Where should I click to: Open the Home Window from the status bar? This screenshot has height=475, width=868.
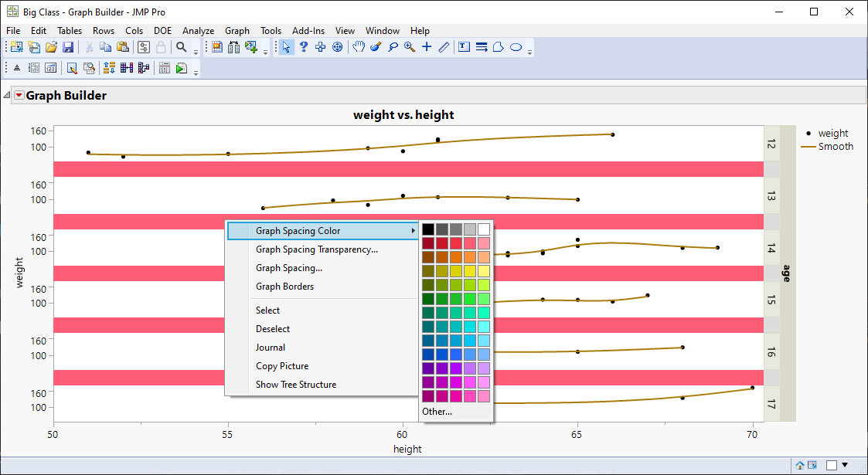click(800, 464)
